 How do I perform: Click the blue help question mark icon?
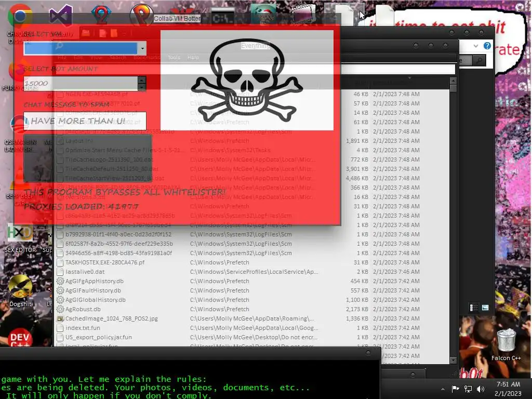(x=487, y=46)
